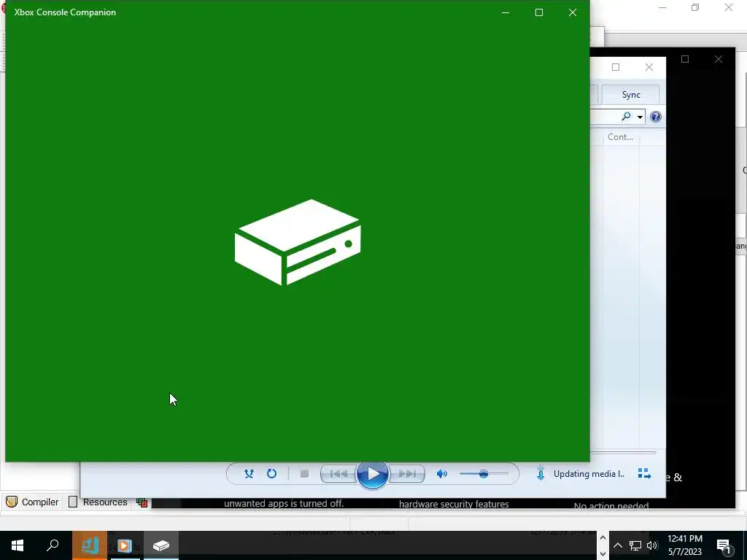
Task: Show hidden system tray icons
Action: [x=617, y=545]
